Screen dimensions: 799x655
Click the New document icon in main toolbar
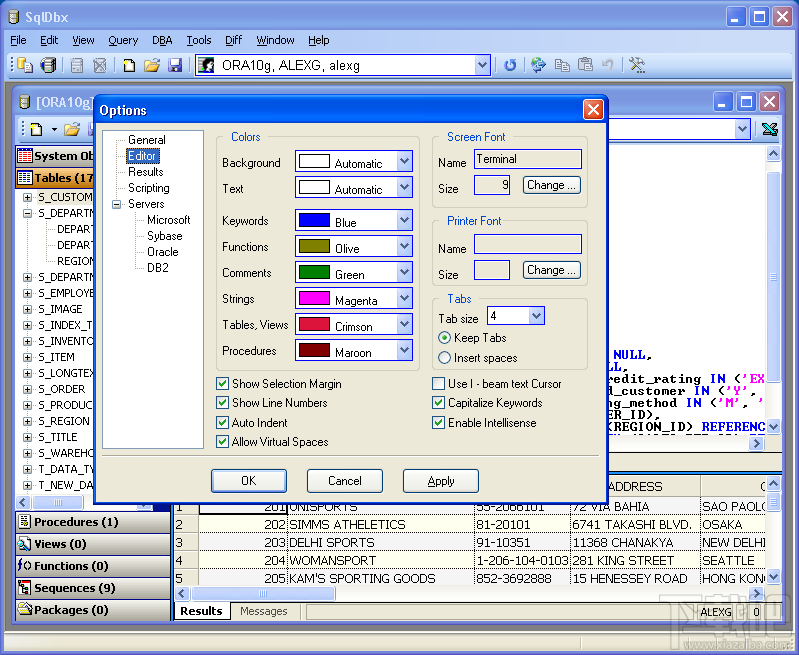click(x=129, y=66)
